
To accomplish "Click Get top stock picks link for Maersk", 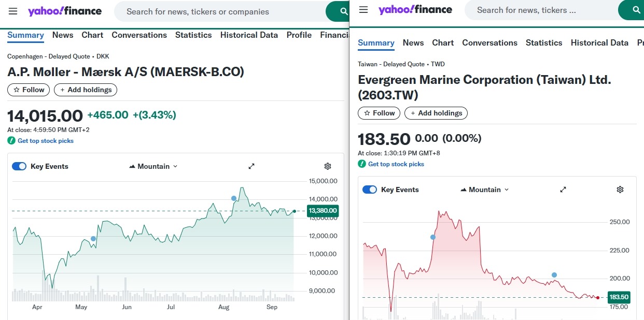I will 46,141.
